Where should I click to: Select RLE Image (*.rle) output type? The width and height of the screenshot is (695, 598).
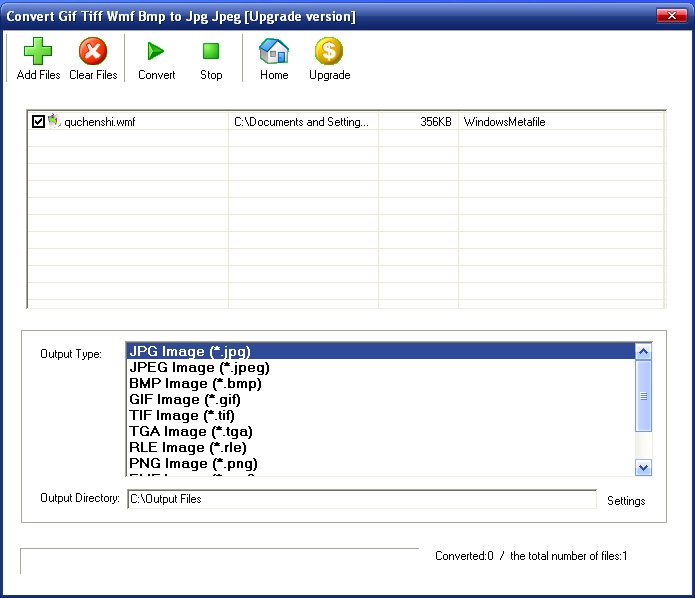coord(381,447)
